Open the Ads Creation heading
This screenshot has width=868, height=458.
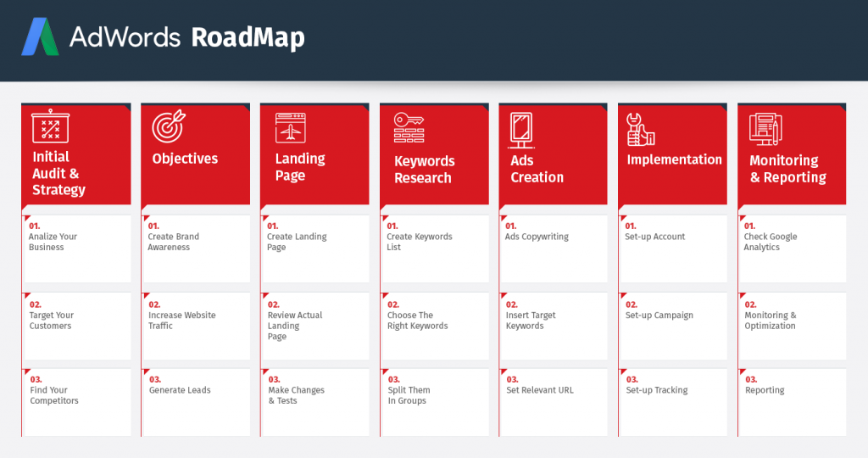[537, 169]
